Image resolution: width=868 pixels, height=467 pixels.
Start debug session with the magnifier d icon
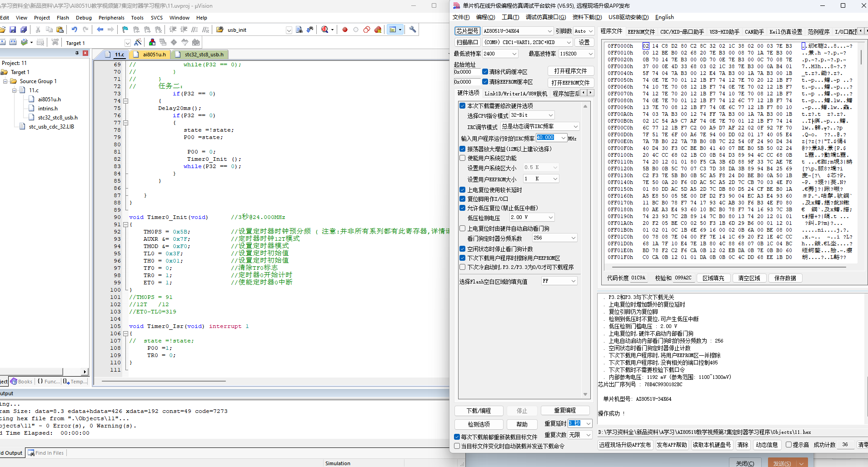(325, 30)
